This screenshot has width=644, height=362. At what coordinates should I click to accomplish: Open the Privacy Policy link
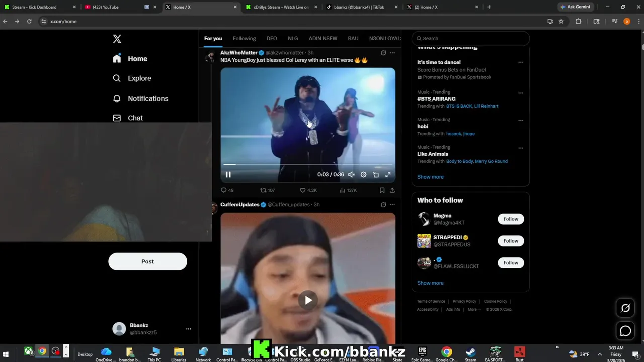[x=464, y=301]
